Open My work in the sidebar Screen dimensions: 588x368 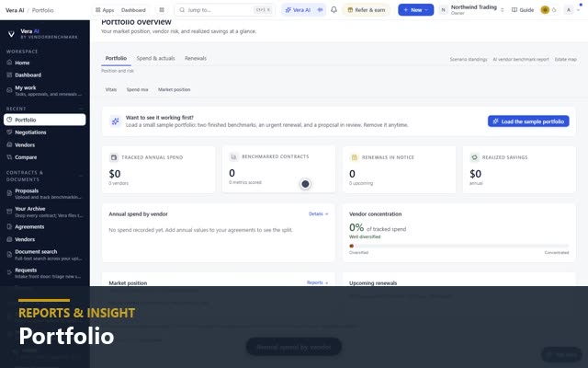pyautogui.click(x=45, y=90)
